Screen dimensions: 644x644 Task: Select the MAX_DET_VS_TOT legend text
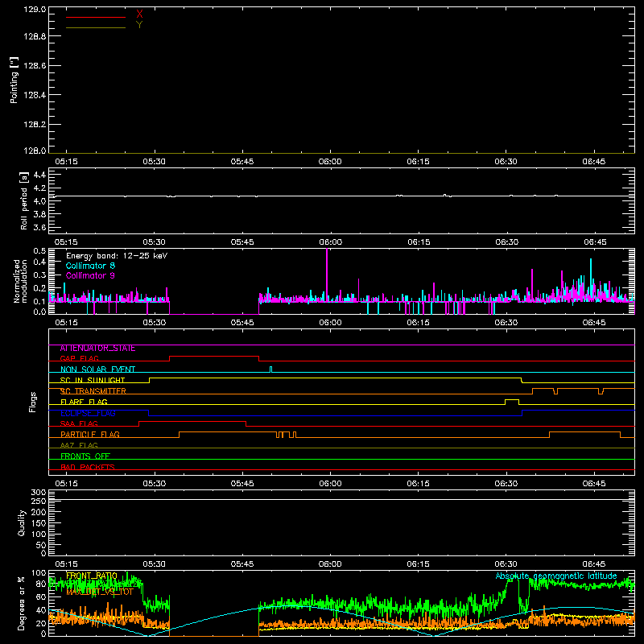100,592
